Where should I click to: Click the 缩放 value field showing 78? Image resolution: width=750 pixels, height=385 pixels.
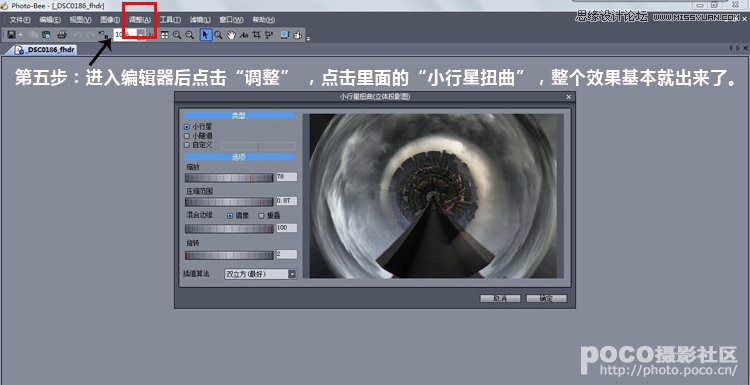pos(287,177)
